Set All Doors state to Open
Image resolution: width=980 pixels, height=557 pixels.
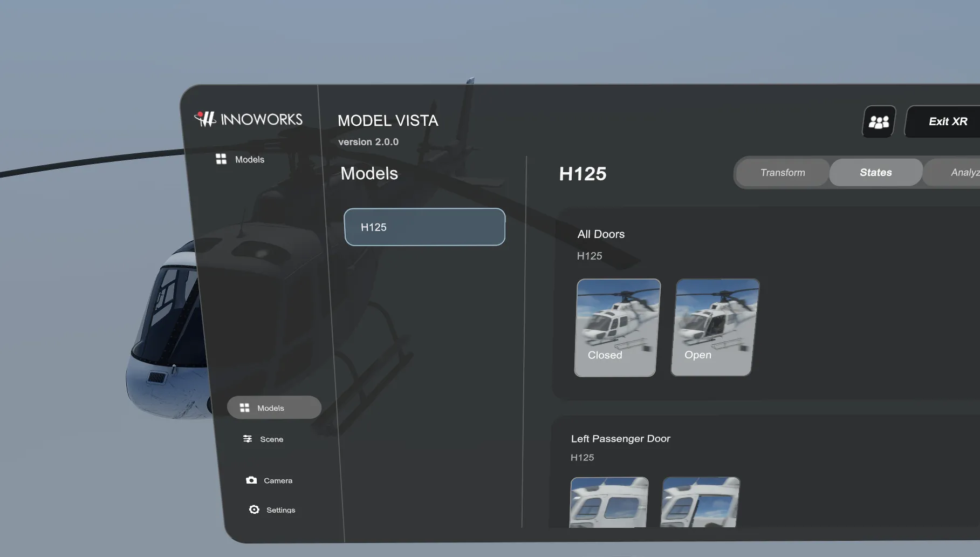[715, 328]
